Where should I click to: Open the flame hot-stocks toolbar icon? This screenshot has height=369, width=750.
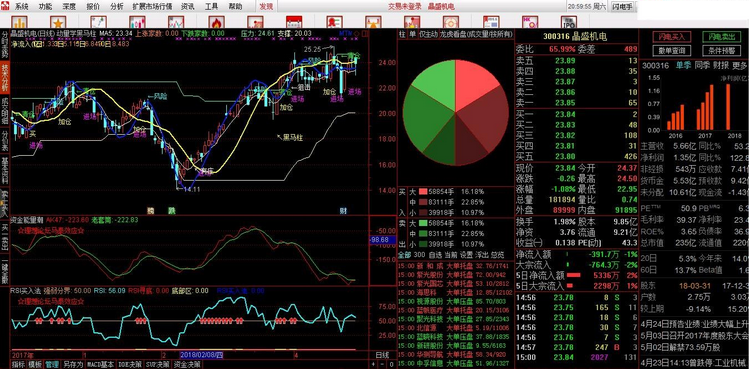tap(216, 22)
